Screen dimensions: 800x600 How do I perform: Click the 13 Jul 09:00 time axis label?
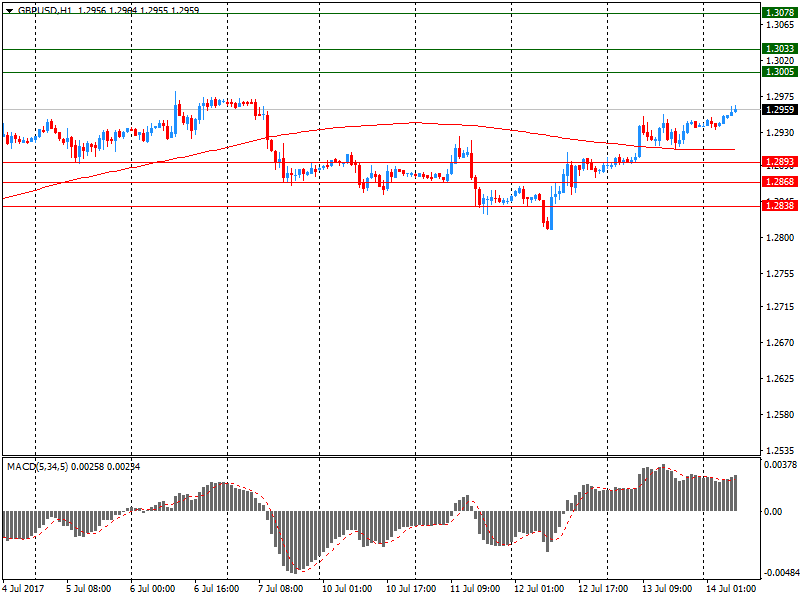(x=667, y=588)
